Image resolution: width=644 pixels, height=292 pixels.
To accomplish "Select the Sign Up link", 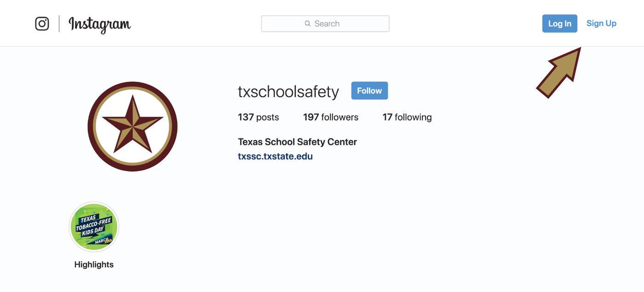I will pos(601,23).
